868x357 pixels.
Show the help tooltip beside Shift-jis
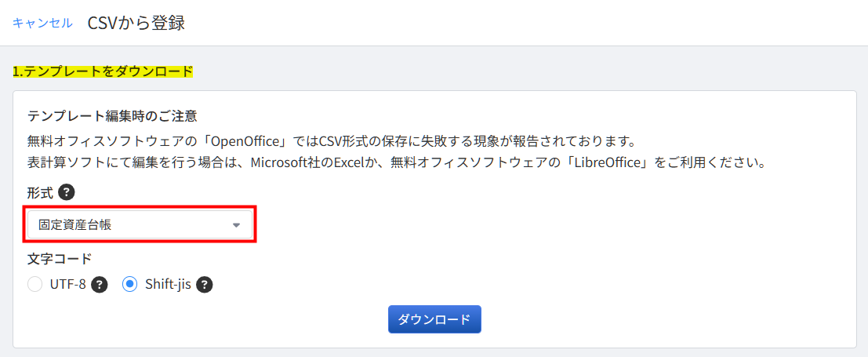[205, 285]
